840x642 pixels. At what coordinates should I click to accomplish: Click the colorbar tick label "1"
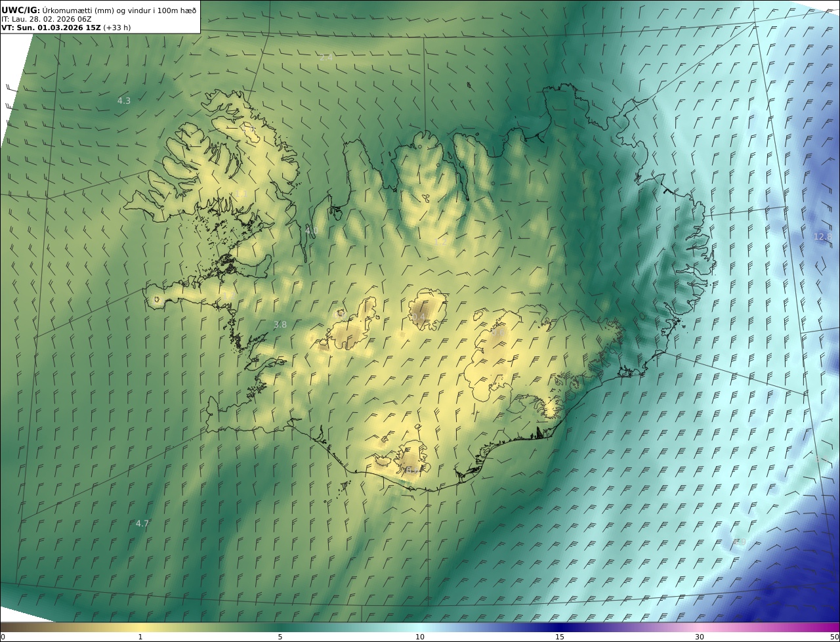tap(140, 637)
